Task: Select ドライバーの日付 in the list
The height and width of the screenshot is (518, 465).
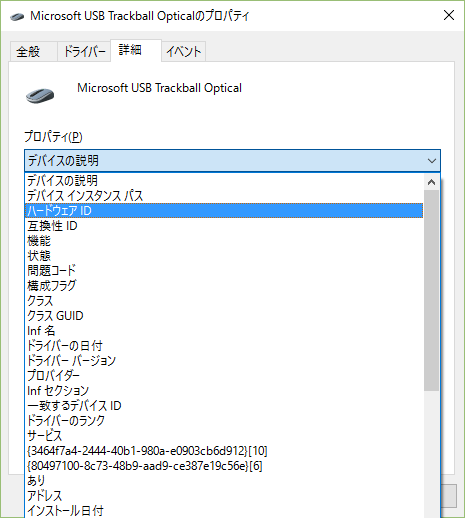Action: (224, 346)
